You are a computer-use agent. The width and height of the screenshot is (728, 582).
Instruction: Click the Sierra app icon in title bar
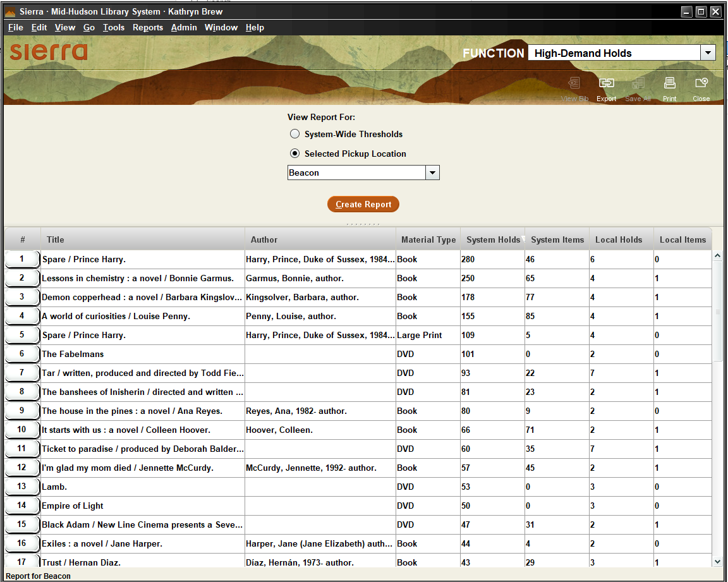click(x=10, y=11)
